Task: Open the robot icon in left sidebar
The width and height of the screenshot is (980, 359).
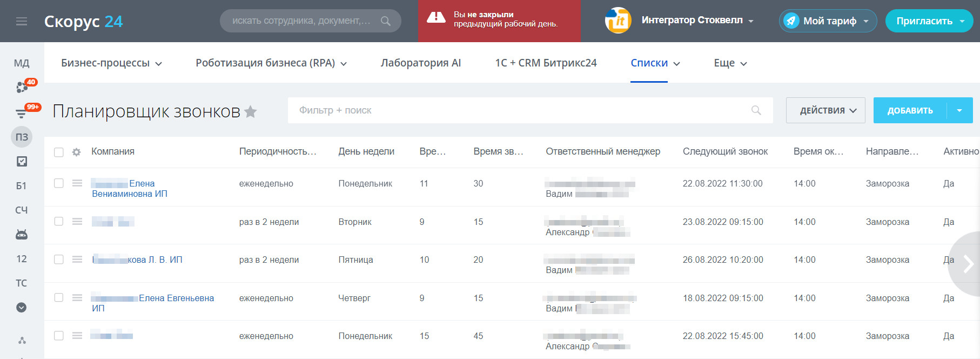Action: tap(22, 234)
